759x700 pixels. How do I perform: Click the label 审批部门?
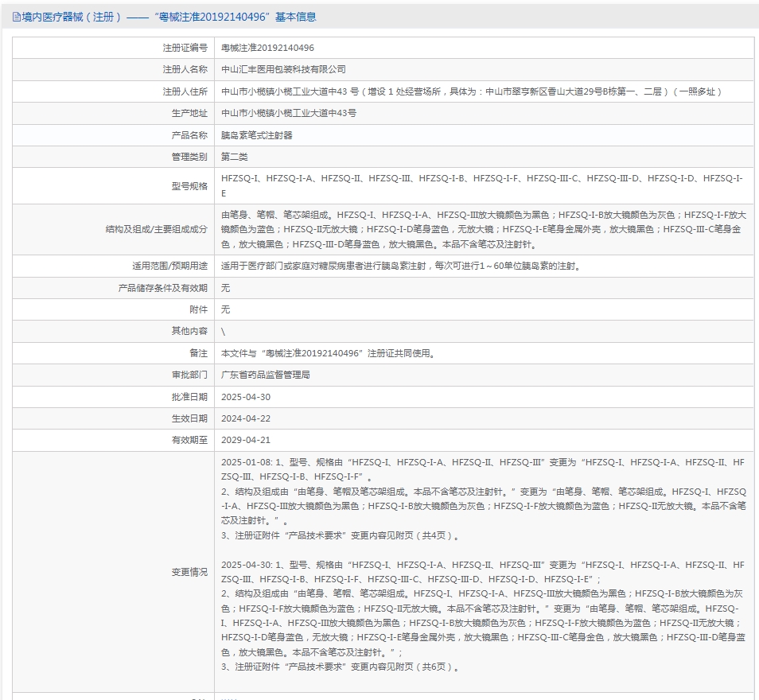point(189,375)
